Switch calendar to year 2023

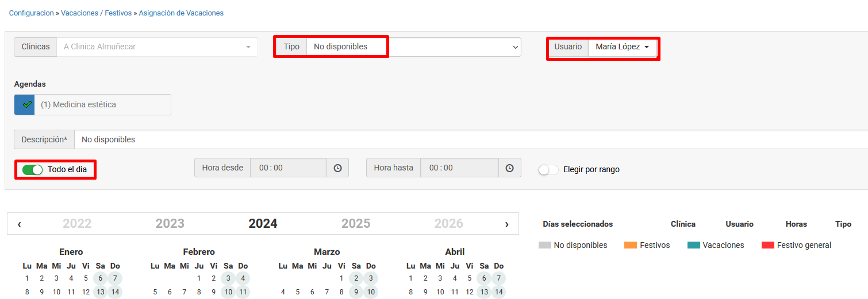170,224
